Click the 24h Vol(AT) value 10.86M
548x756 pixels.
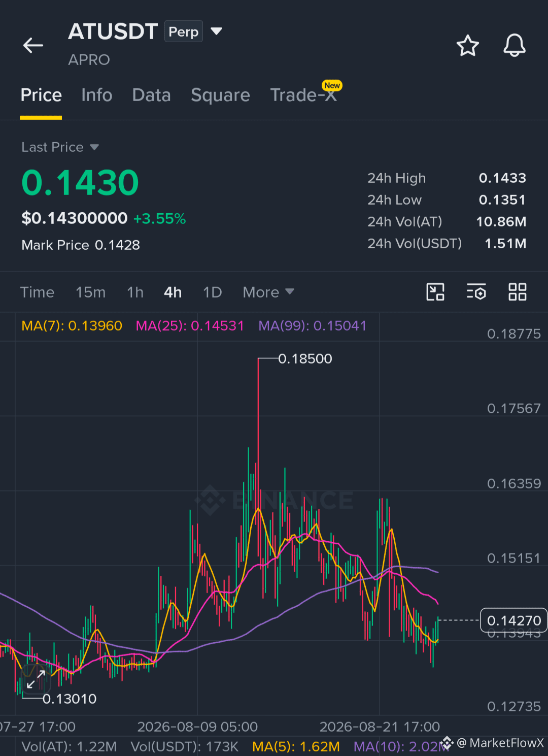tap(501, 222)
